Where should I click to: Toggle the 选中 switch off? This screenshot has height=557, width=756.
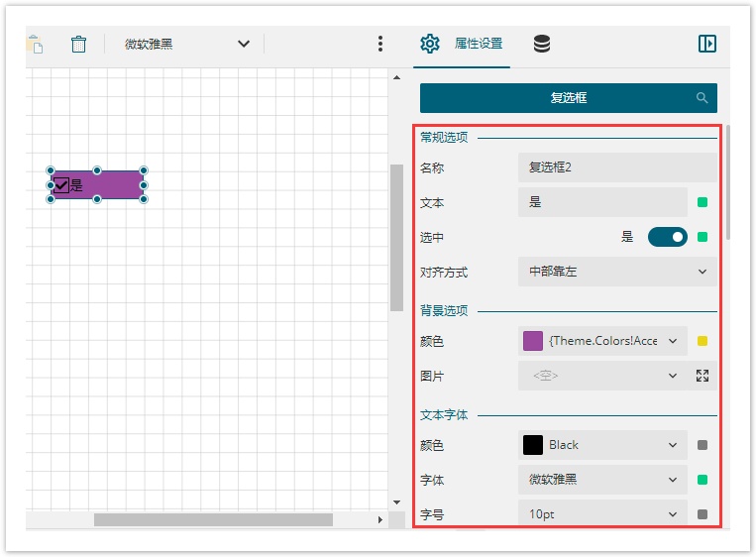click(667, 237)
